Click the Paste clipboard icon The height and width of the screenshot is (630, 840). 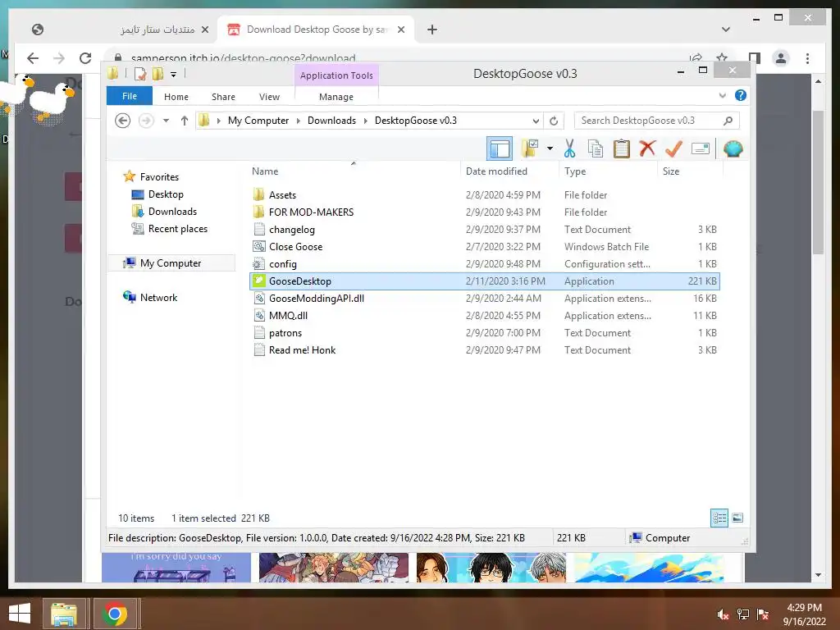click(x=622, y=148)
